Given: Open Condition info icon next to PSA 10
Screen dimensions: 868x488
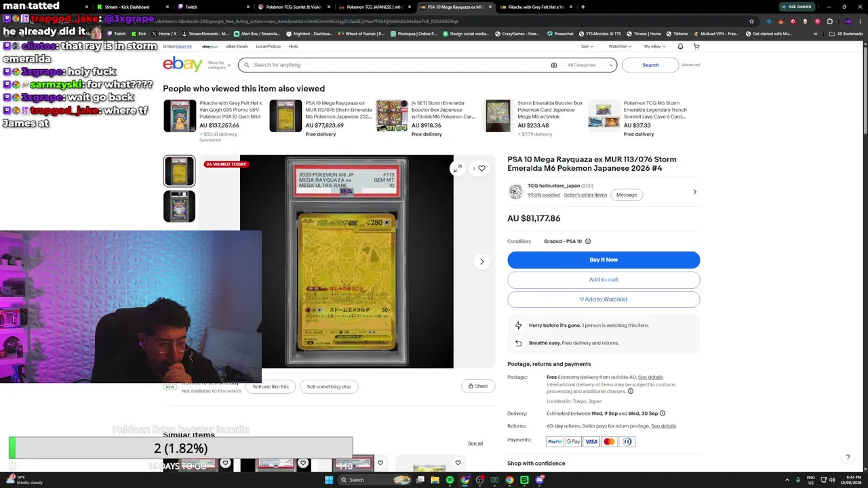Looking at the screenshot, I should [588, 241].
